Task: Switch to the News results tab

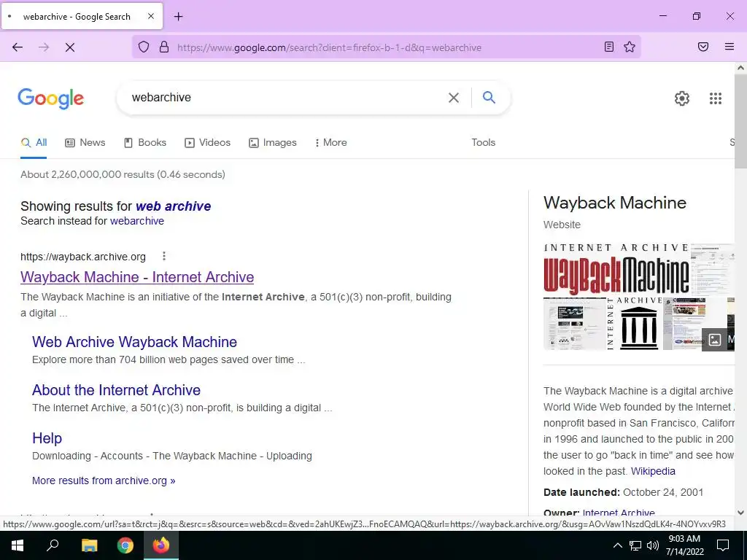Action: 85,142
